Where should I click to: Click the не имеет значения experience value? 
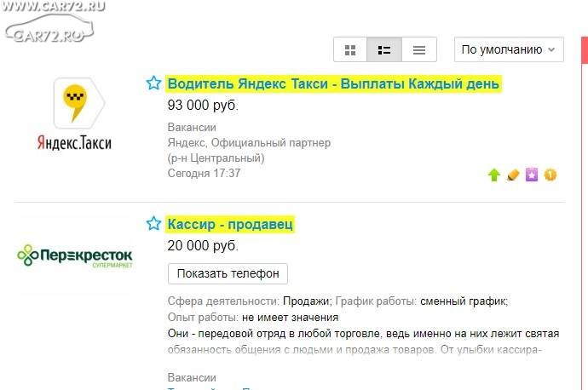pyautogui.click(x=291, y=318)
